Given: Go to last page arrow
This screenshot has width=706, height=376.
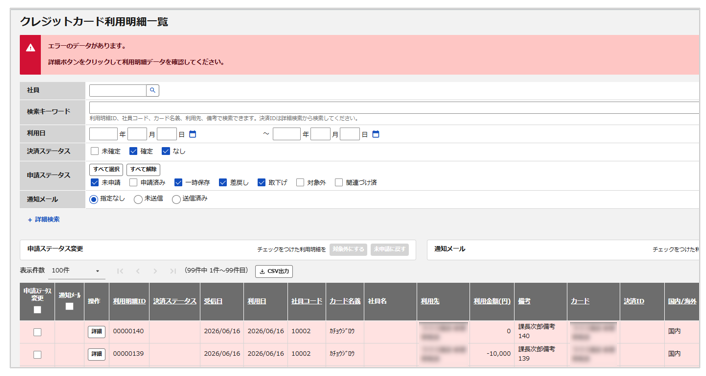Looking at the screenshot, I should click(173, 271).
